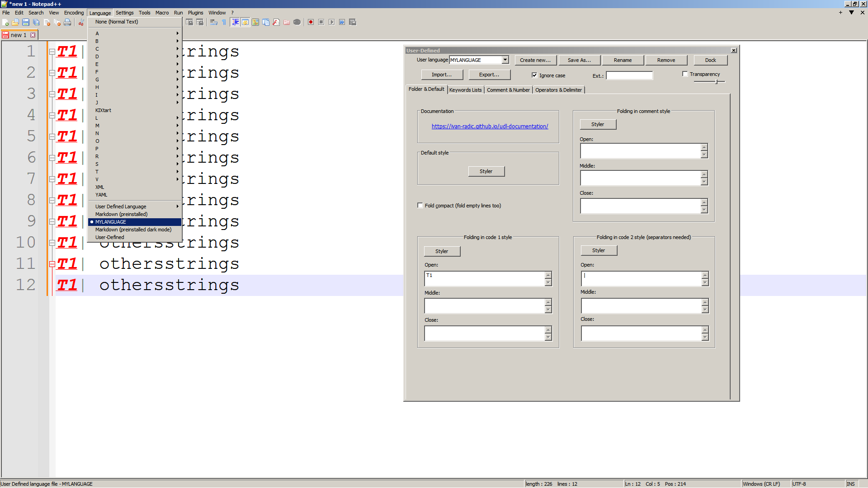Click the Playback macro icon

(x=331, y=22)
